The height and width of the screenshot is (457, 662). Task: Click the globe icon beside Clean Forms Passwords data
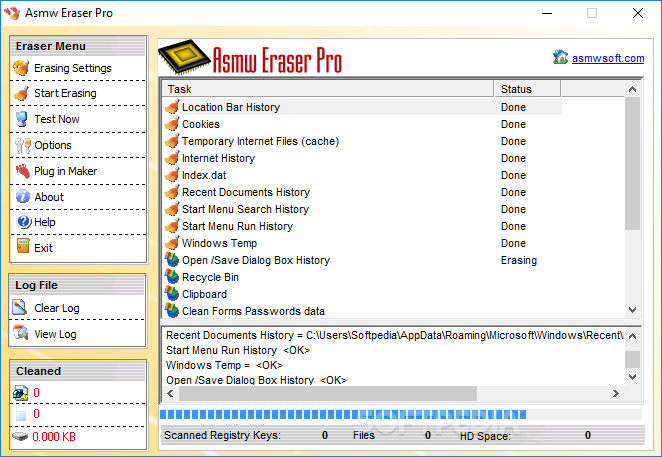pos(172,310)
